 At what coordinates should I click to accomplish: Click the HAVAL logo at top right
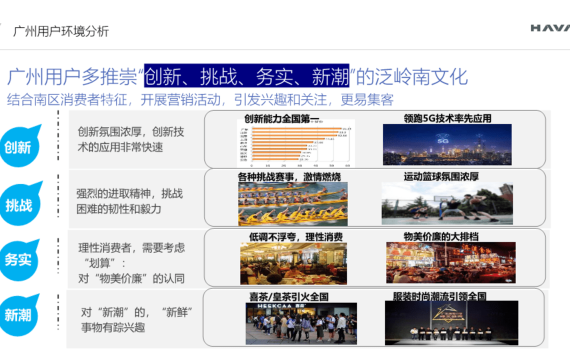coord(550,28)
